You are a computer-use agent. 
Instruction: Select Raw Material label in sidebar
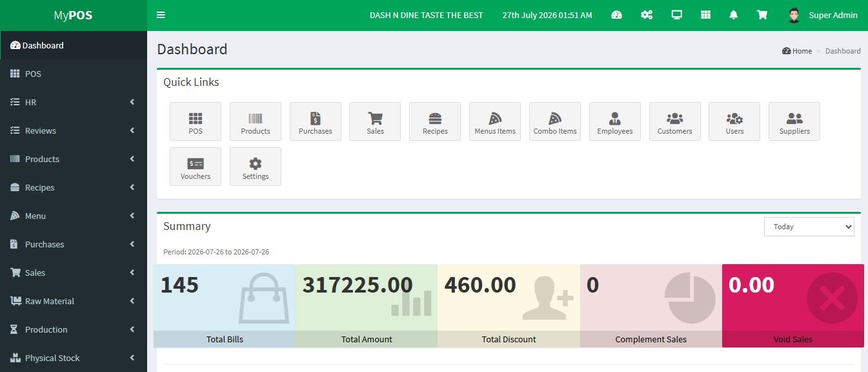coord(50,301)
